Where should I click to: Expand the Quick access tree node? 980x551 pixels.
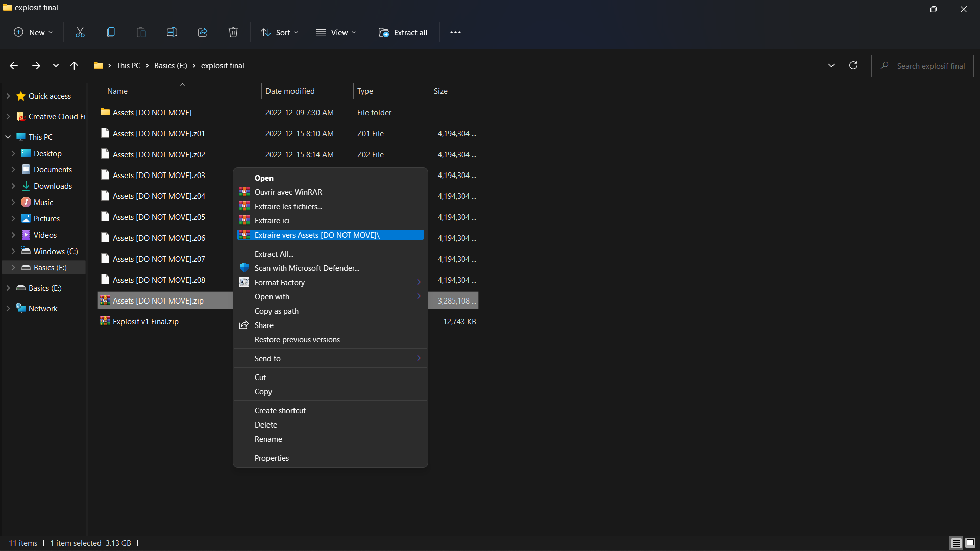[x=8, y=96]
